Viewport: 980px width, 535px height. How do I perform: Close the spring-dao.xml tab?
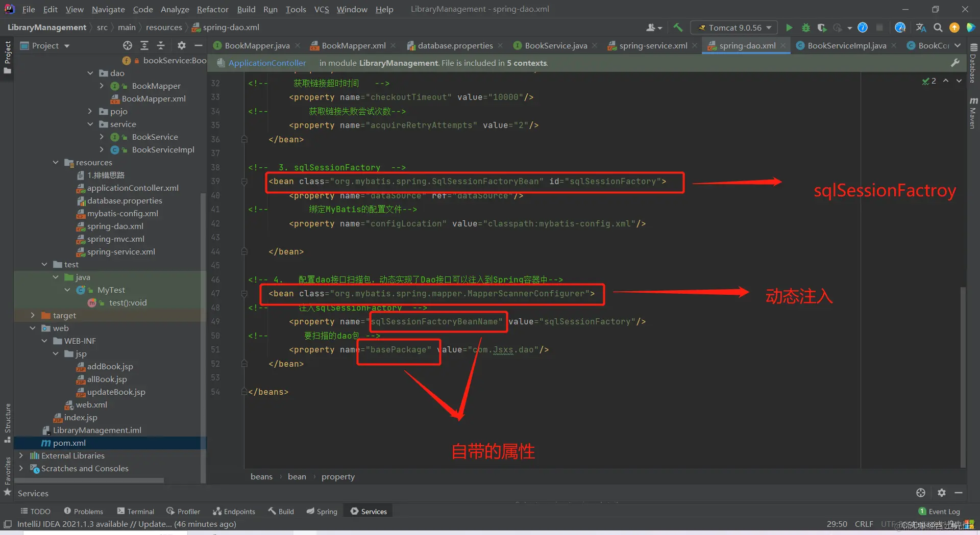[783, 45]
